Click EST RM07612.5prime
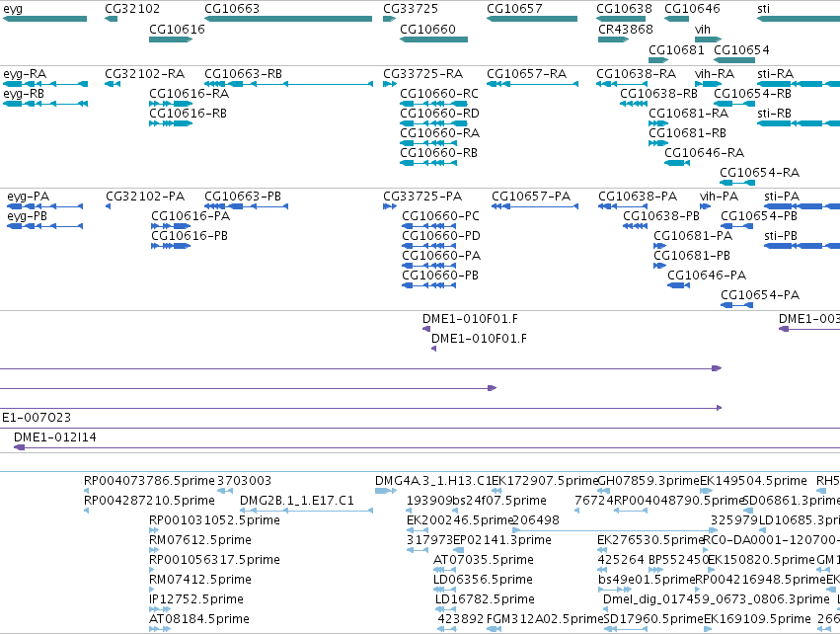The image size is (840, 634). (x=154, y=550)
